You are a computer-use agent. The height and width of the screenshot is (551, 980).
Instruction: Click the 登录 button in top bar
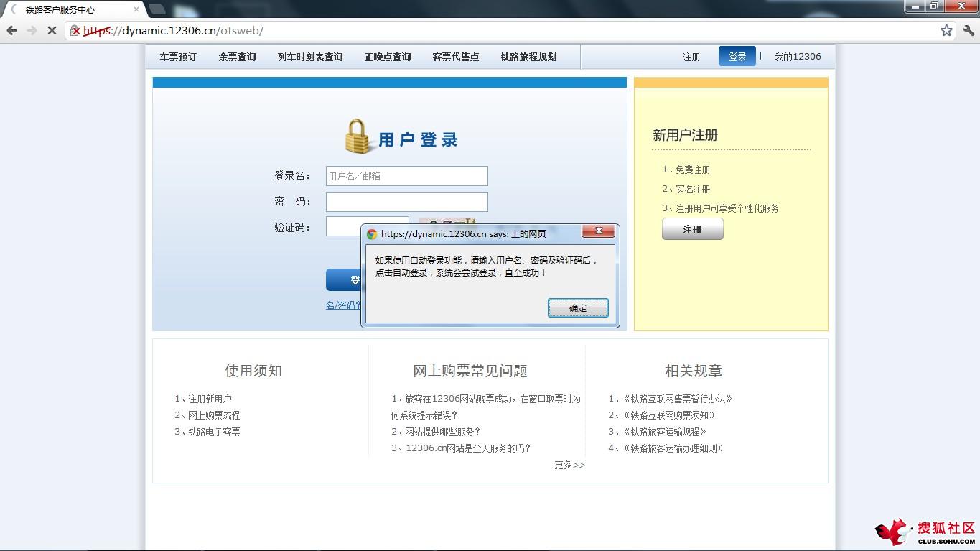click(x=737, y=57)
